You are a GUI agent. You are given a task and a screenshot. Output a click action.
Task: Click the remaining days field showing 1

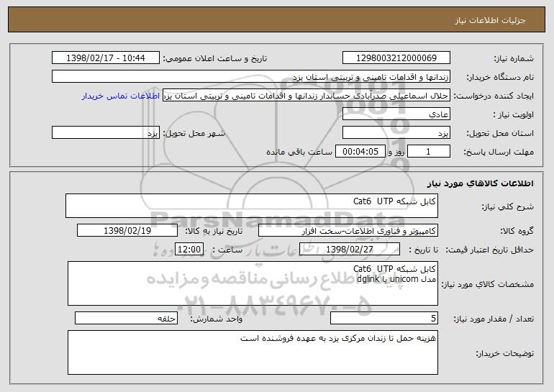pos(429,152)
